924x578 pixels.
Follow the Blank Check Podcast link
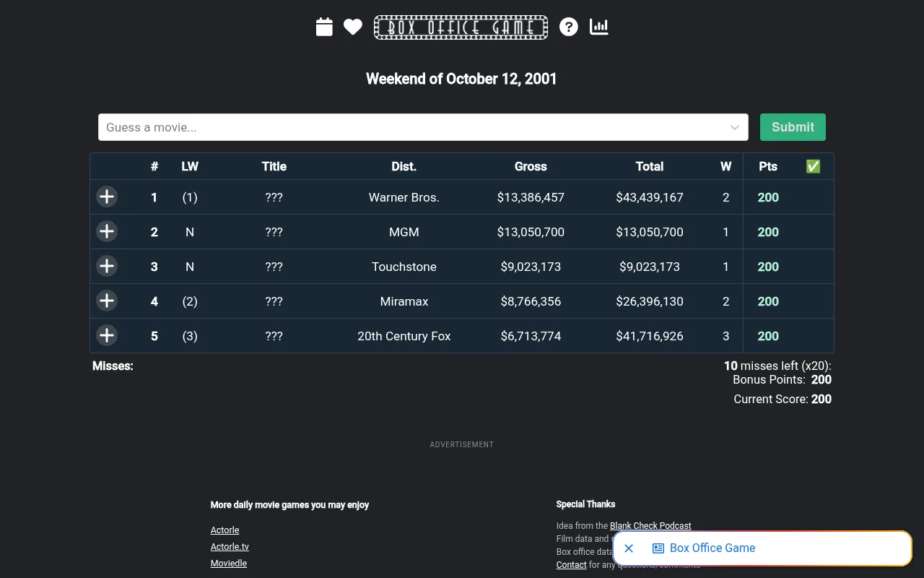[650, 525]
